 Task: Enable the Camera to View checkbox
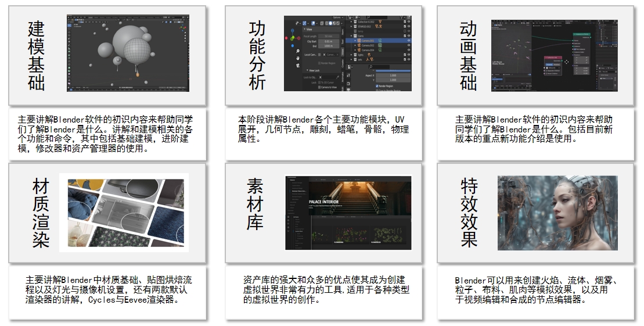click(318, 87)
